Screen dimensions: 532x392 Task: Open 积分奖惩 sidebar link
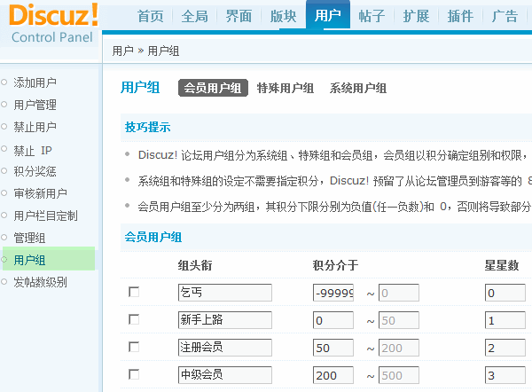pyautogui.click(x=35, y=171)
